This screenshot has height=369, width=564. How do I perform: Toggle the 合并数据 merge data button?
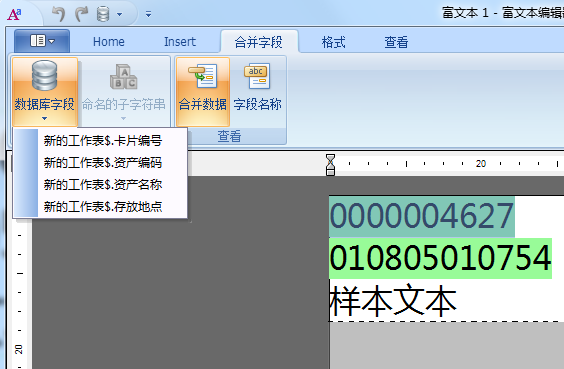(203, 91)
